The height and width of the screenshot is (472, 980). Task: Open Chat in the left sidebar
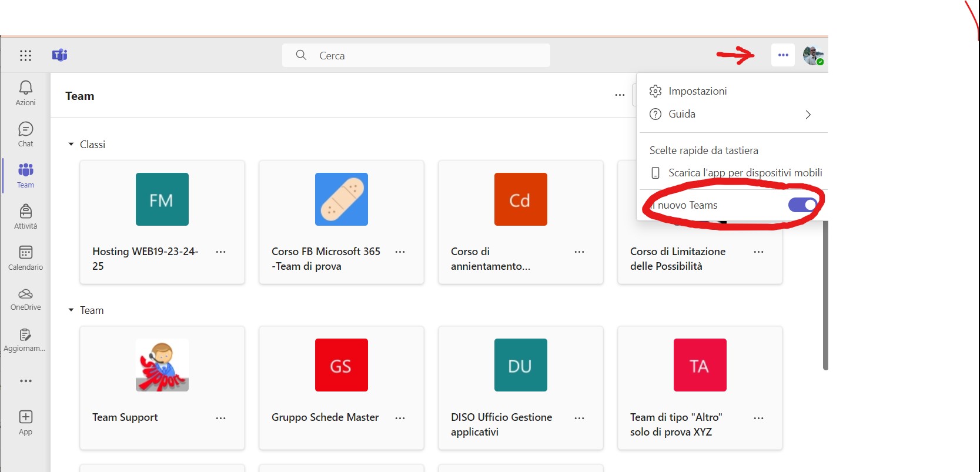click(x=25, y=134)
